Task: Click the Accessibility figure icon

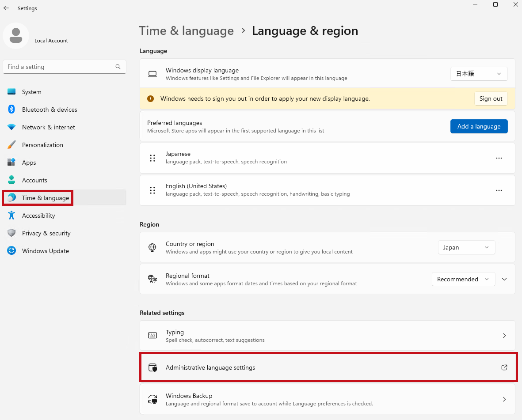Action: pos(11,215)
